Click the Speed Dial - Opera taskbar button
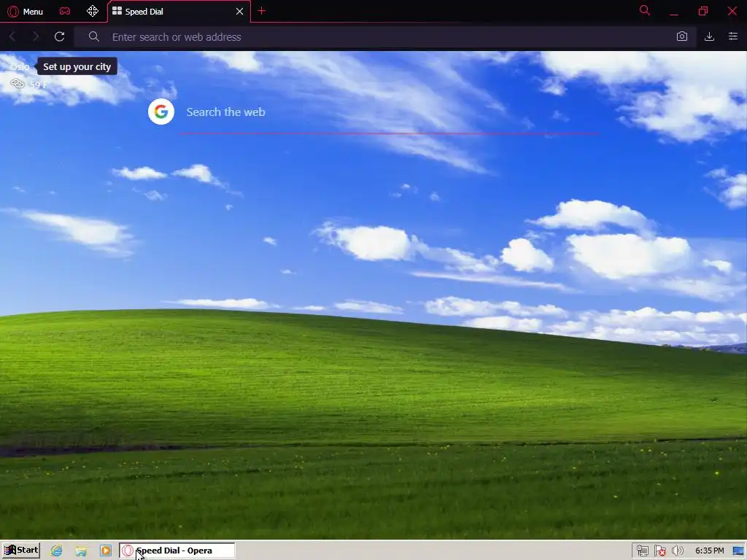Viewport: 747px width, 560px height. pyautogui.click(x=177, y=551)
